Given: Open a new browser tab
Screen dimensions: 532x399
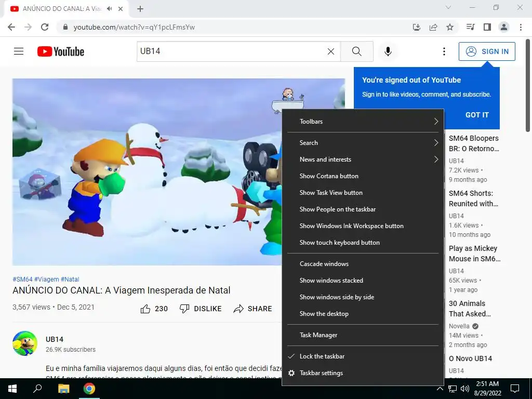Looking at the screenshot, I should 140,9.
